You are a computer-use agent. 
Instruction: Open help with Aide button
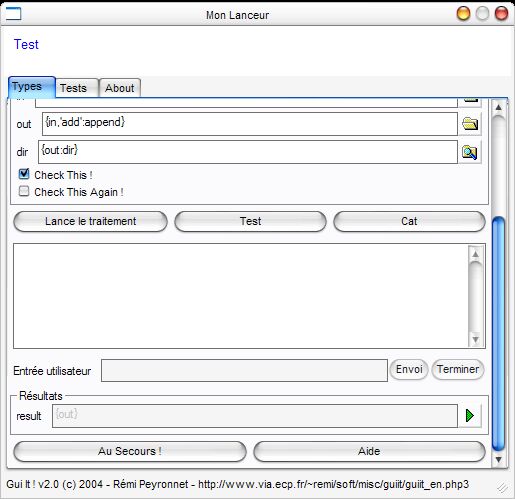pos(369,451)
